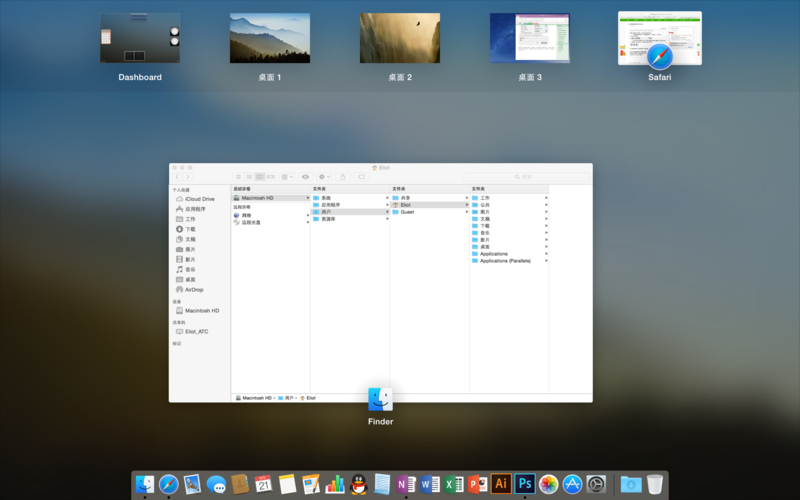Open System Preferences gear in Dock
800x500 pixels.
pyautogui.click(x=596, y=484)
